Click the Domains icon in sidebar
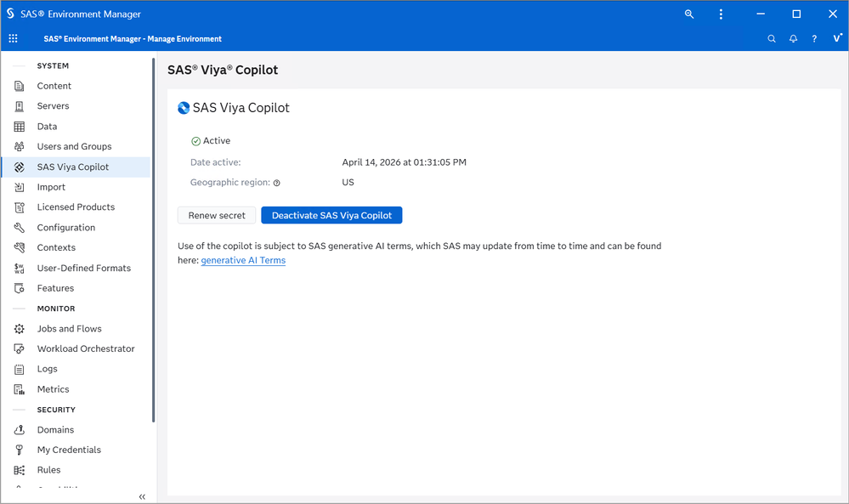Image resolution: width=849 pixels, height=504 pixels. pyautogui.click(x=19, y=430)
